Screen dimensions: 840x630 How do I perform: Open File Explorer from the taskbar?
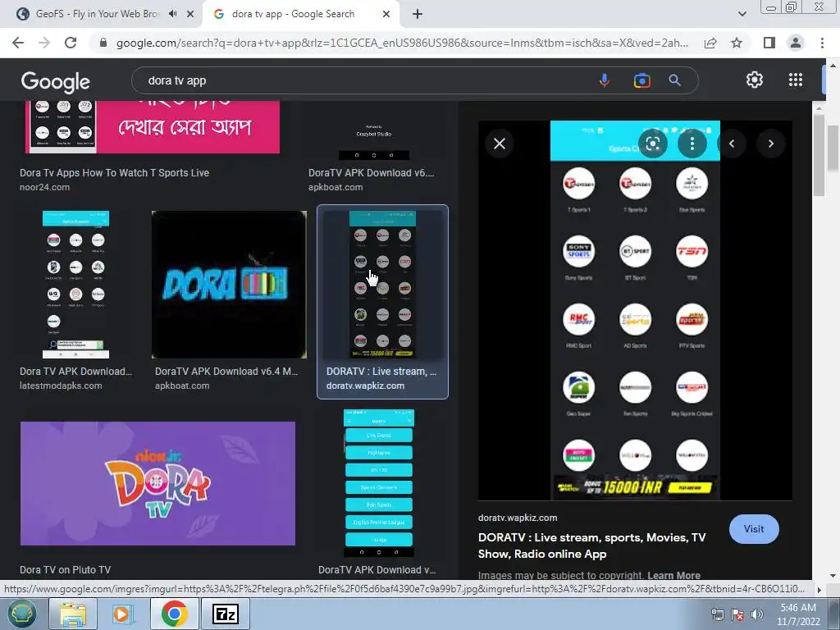coord(73,614)
